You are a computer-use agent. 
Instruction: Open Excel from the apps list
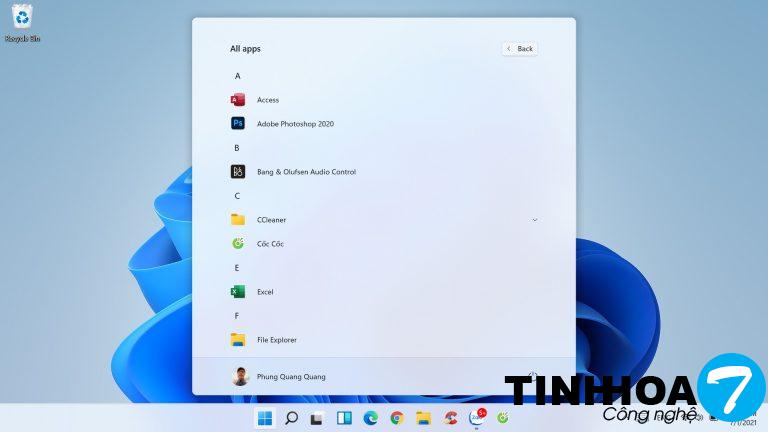265,292
